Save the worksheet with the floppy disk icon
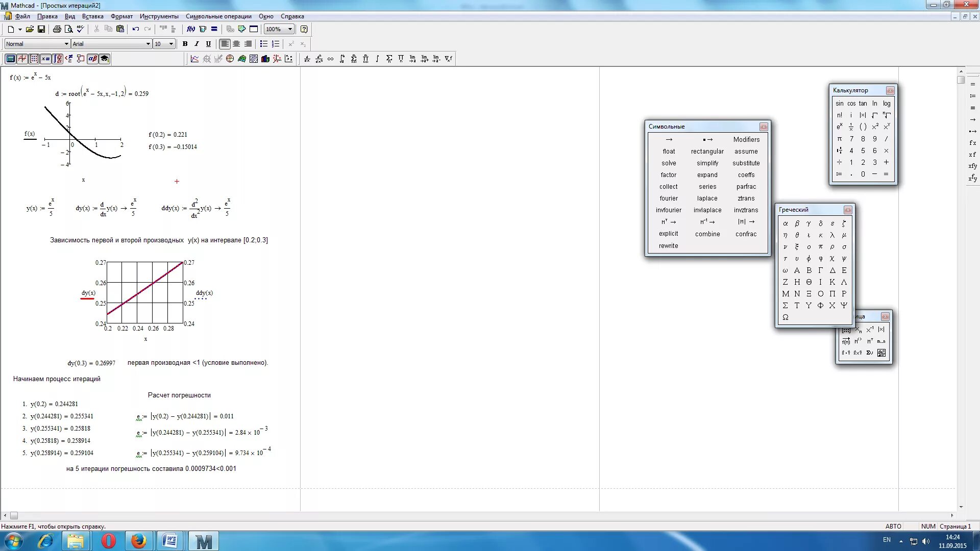The image size is (980, 551). (x=41, y=29)
